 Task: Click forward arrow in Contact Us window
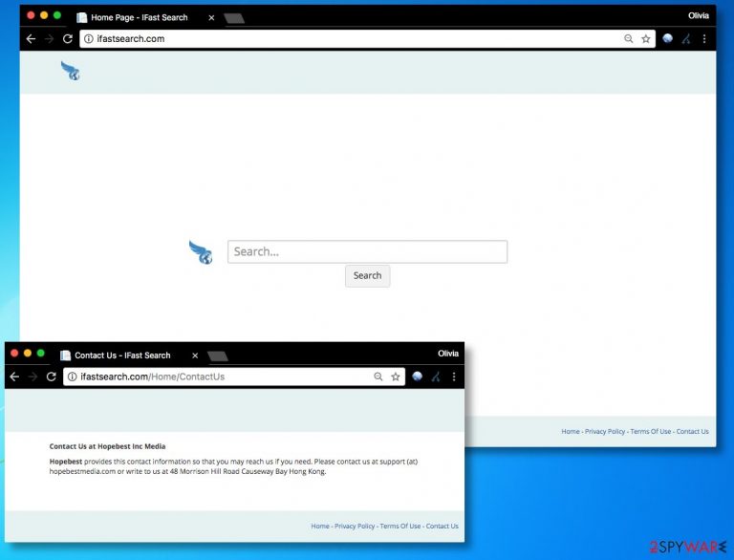pos(32,377)
